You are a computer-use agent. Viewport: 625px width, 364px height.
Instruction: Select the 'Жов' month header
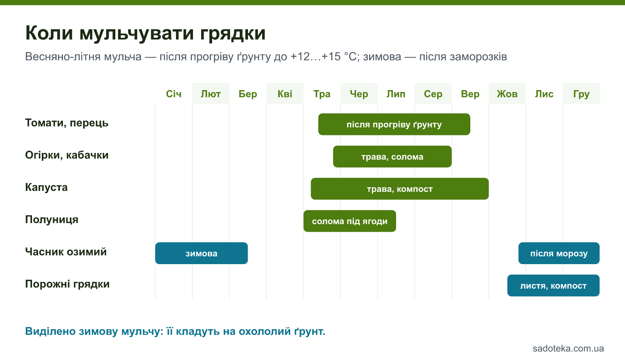pos(507,94)
